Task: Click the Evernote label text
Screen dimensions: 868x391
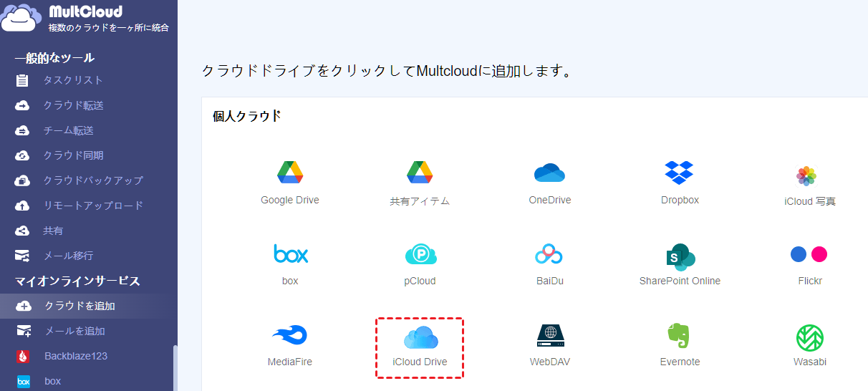Action: [x=680, y=362]
